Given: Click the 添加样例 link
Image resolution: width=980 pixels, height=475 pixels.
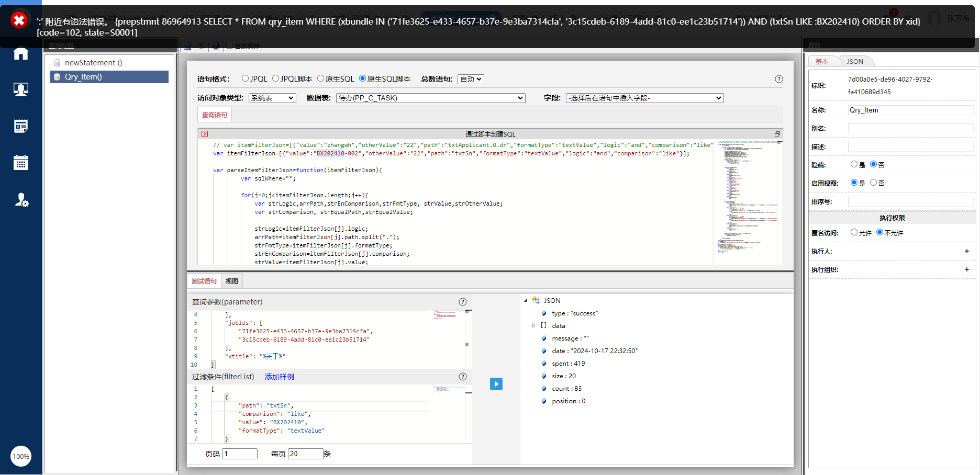Looking at the screenshot, I should coord(279,377).
